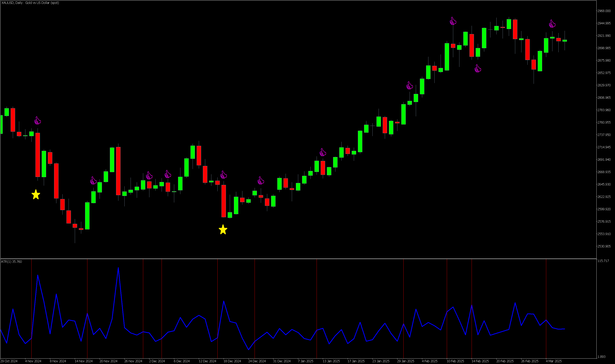Click the 2668.935 price axis label
Viewport: 615px width, 364px height.
point(604,172)
